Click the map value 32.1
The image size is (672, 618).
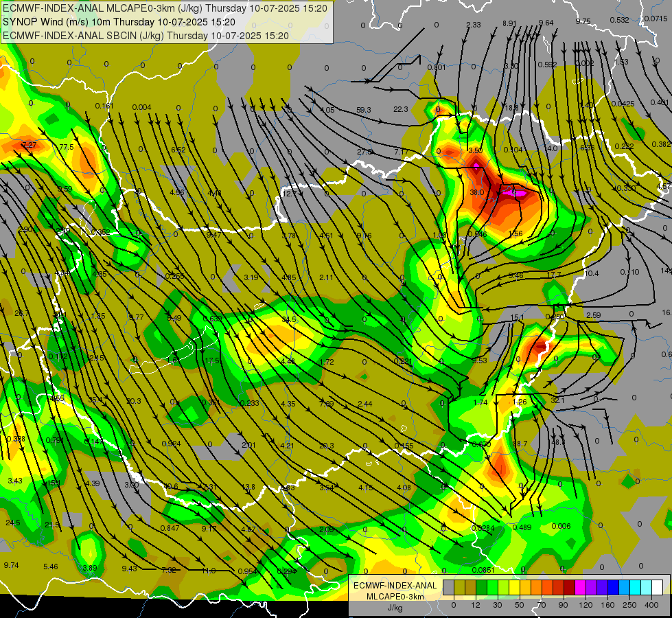pos(557,400)
